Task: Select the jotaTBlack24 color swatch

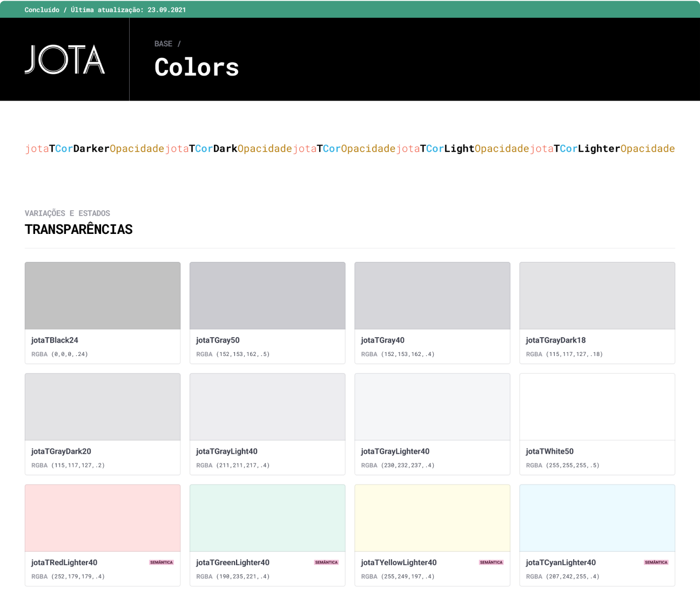Action: (x=103, y=296)
